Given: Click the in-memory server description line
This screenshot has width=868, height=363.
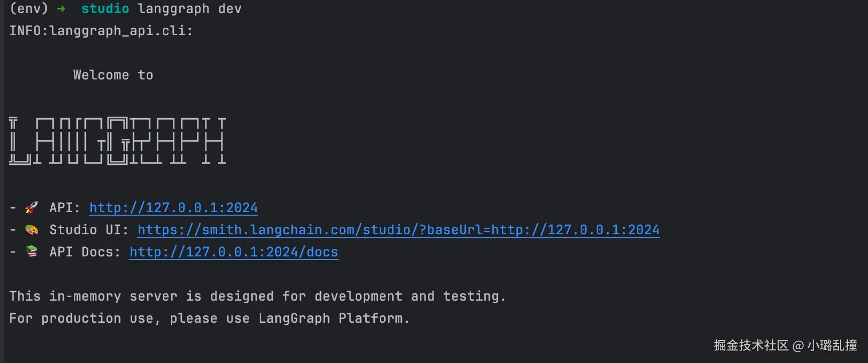Looking at the screenshot, I should pyautogui.click(x=257, y=296).
